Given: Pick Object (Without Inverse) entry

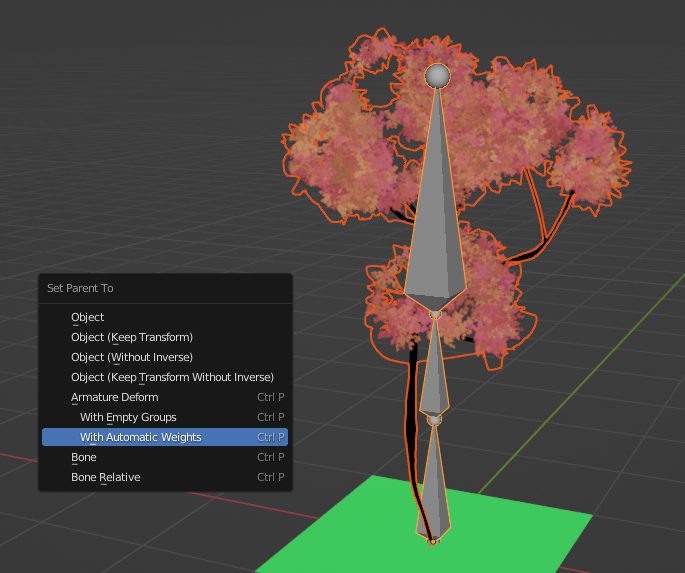Looking at the screenshot, I should coord(132,357).
